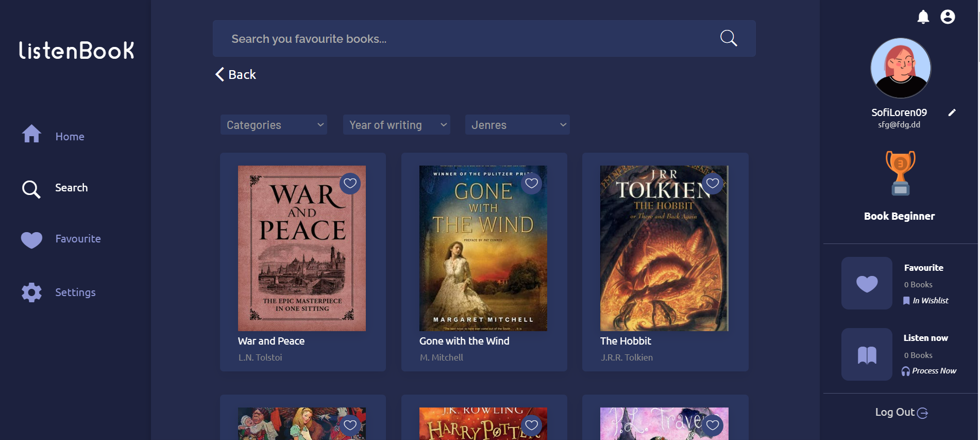The width and height of the screenshot is (980, 440).
Task: Edit username with the pencil icon
Action: [x=952, y=112]
